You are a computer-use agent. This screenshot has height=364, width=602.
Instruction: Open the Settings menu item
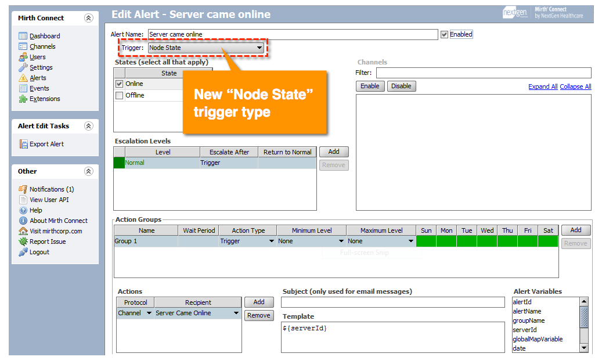pos(41,67)
